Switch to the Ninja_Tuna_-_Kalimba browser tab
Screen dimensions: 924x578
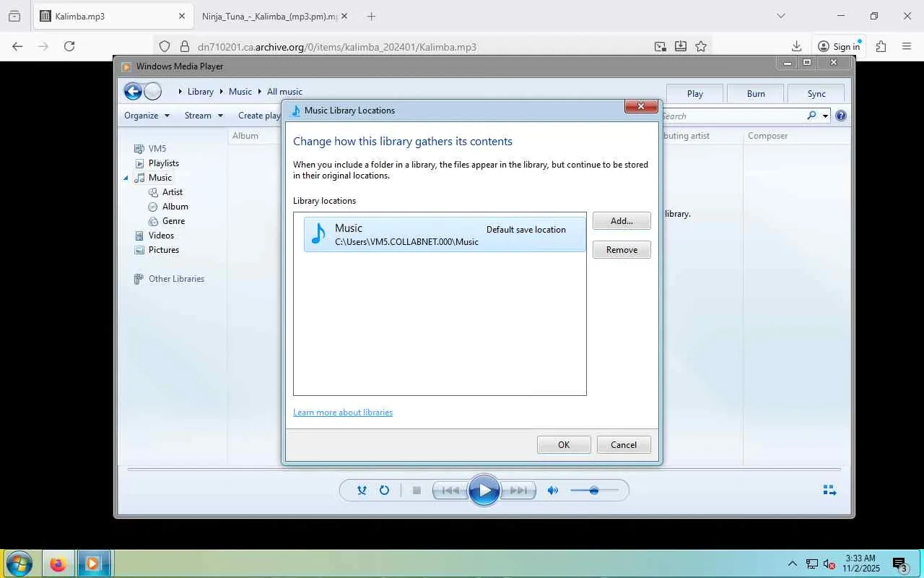tap(274, 17)
